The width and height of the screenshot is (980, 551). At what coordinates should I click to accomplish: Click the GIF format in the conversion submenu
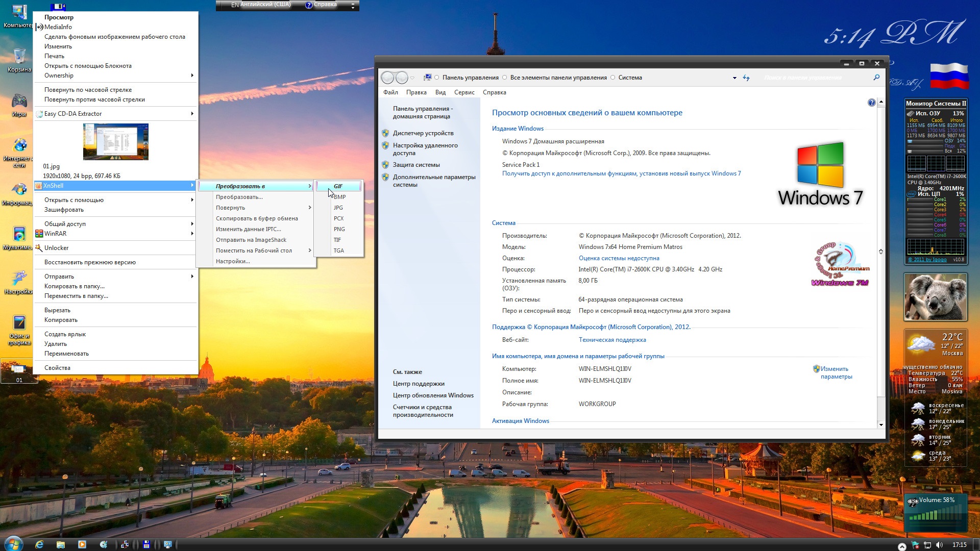(x=338, y=186)
